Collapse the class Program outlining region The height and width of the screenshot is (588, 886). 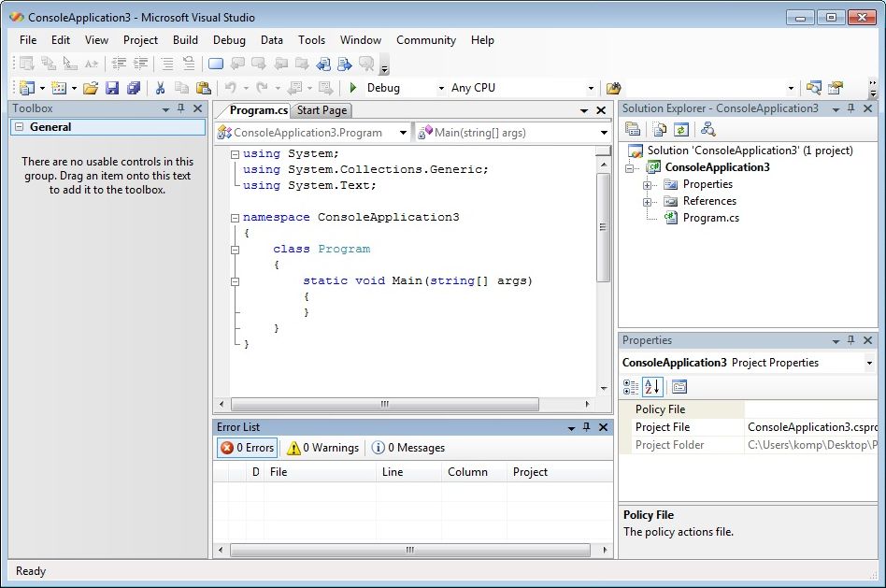click(236, 250)
